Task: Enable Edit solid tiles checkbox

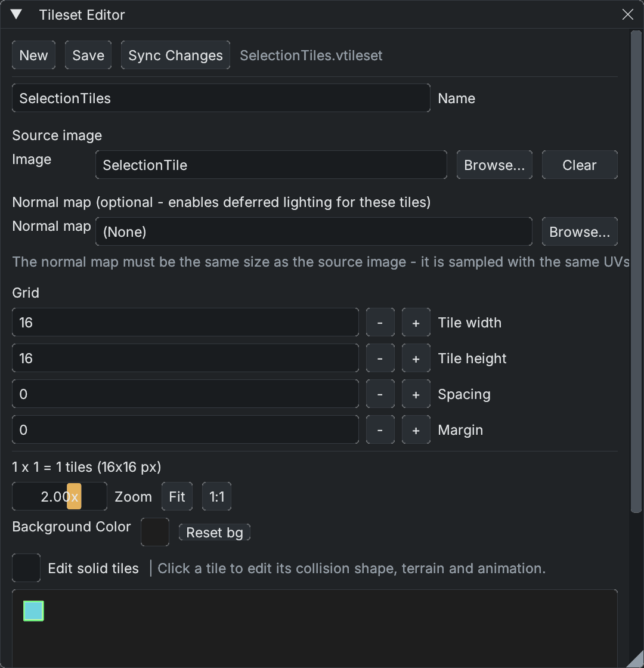Action: (x=26, y=568)
